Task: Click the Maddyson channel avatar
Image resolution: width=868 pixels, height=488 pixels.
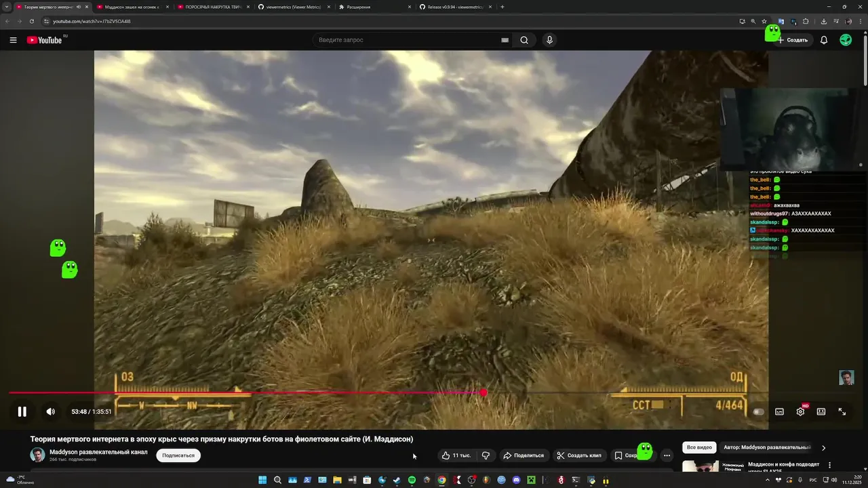Action: click(x=37, y=455)
